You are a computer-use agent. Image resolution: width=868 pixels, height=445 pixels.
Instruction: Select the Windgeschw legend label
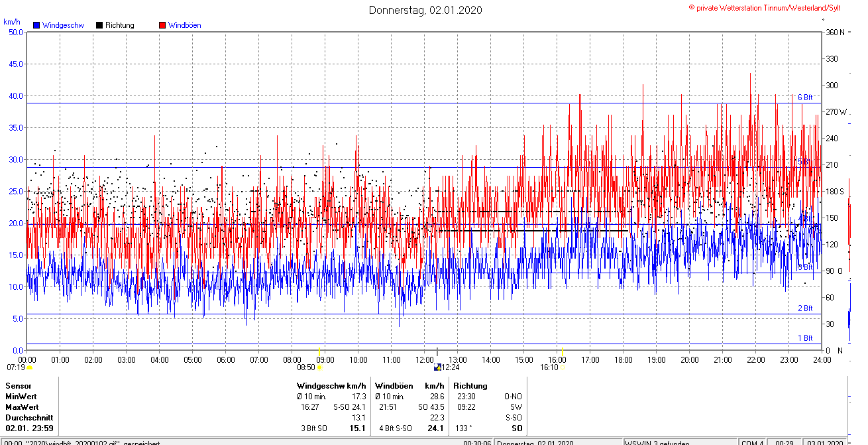(63, 25)
